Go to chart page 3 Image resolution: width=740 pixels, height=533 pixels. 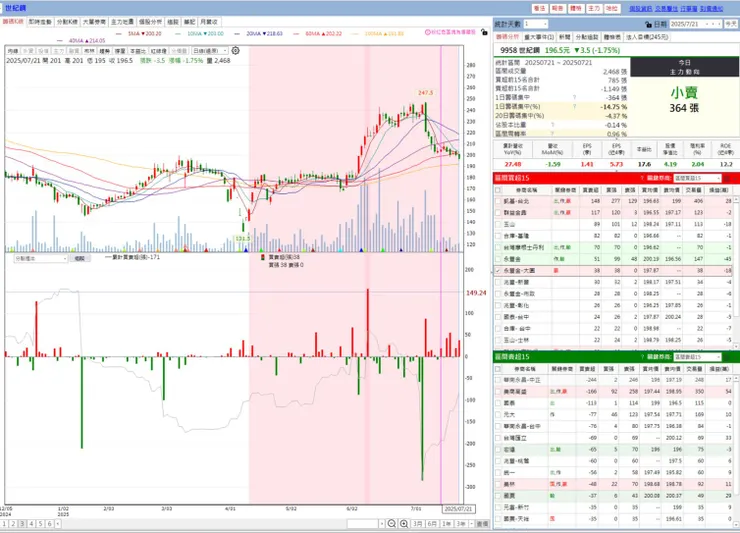click(22, 524)
